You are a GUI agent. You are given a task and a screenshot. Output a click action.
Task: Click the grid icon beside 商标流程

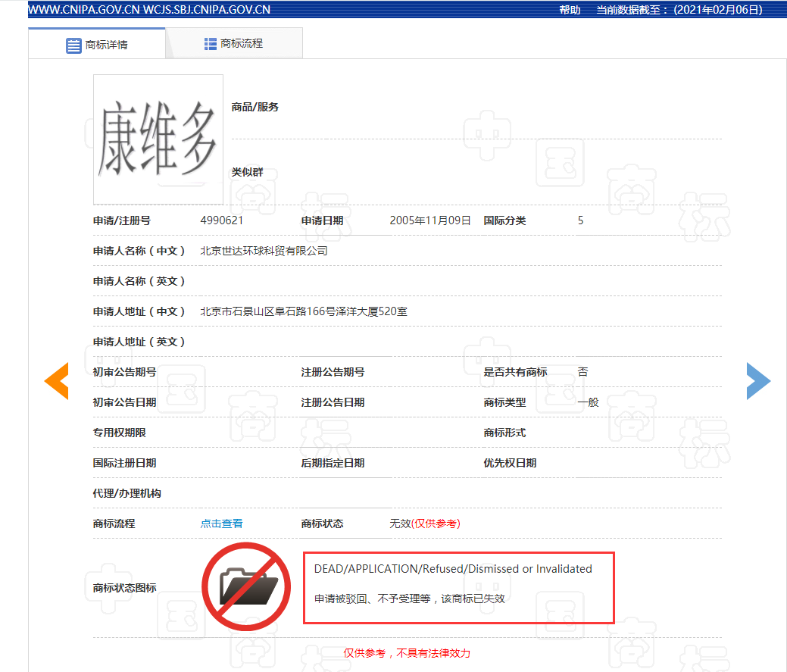pos(211,44)
